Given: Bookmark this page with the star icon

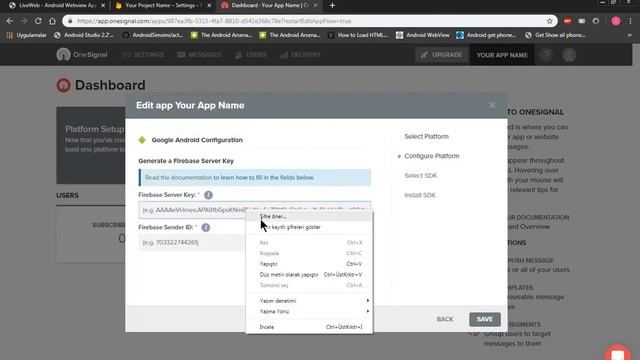Looking at the screenshot, I should [549, 21].
